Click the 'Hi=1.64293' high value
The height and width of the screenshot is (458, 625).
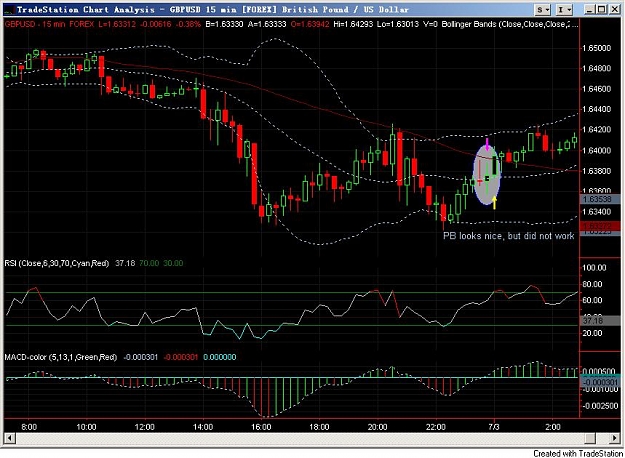(353, 24)
